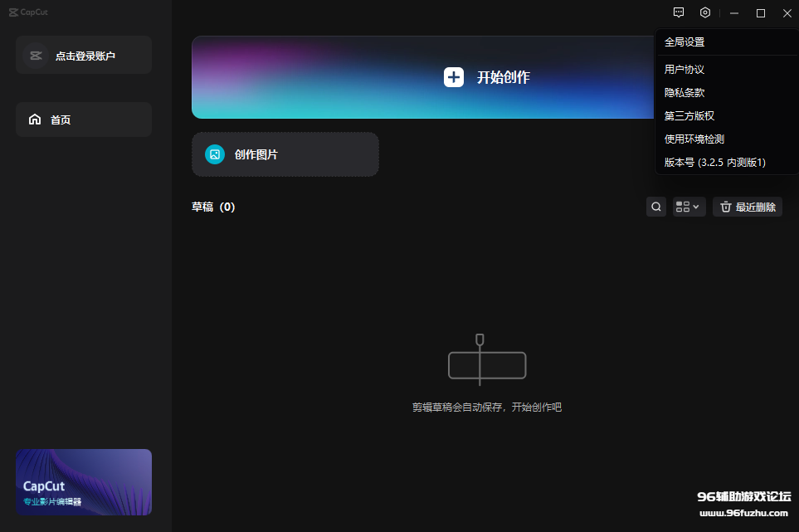Click 点击登录账户 to sign in
Screen dimensions: 799x532
coord(85,56)
